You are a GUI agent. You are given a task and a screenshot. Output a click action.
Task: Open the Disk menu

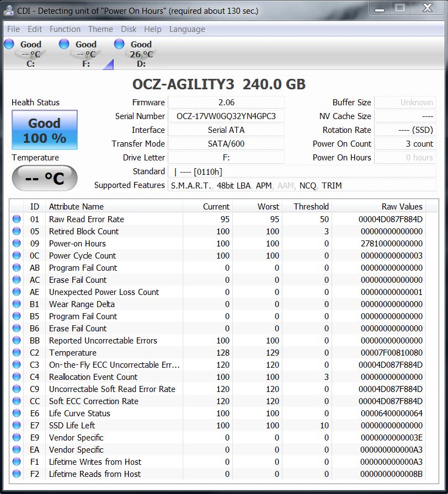(x=129, y=29)
